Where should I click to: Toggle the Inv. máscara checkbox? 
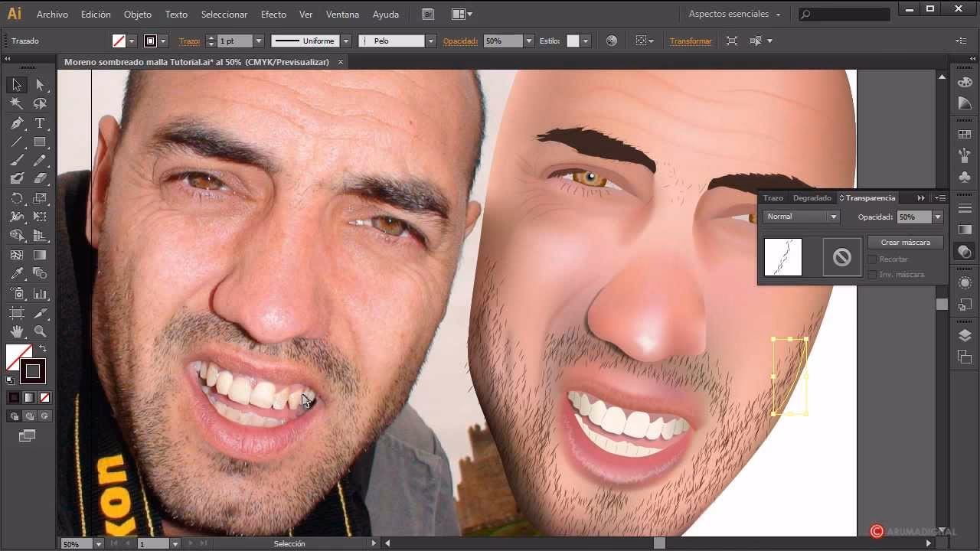872,275
